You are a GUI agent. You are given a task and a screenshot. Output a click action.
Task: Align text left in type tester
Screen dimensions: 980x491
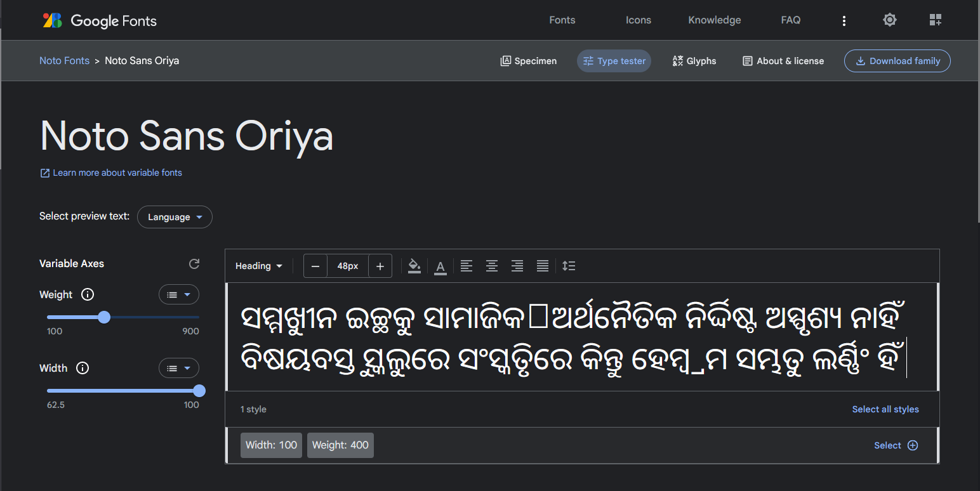pos(467,266)
